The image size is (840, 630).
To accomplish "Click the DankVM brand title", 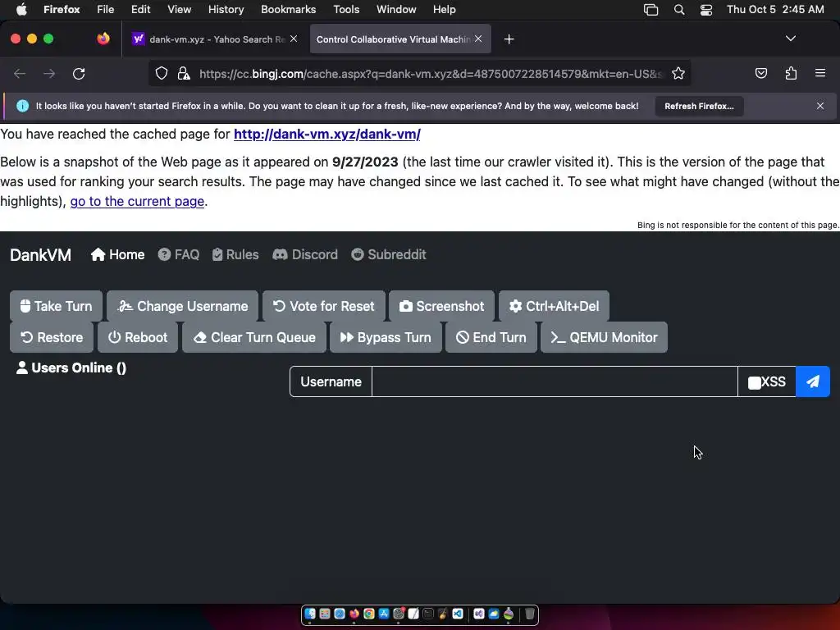I will pyautogui.click(x=40, y=254).
